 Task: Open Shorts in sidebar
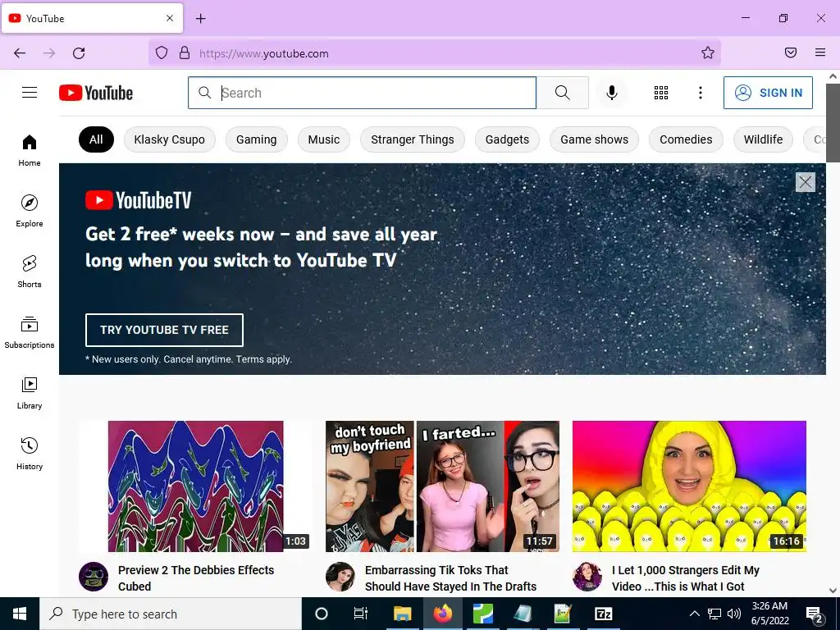(30, 272)
